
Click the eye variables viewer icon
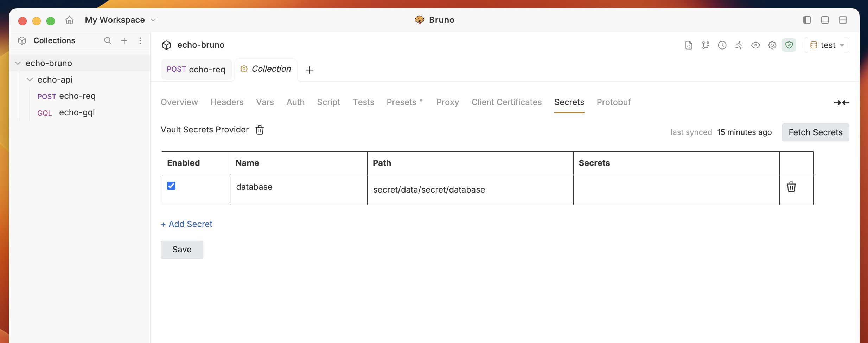(755, 45)
